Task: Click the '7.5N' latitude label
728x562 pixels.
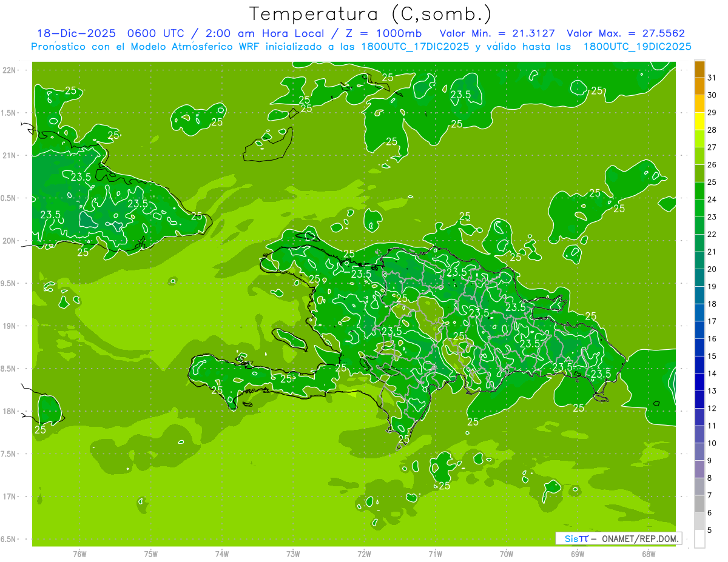Action: (x=8, y=454)
